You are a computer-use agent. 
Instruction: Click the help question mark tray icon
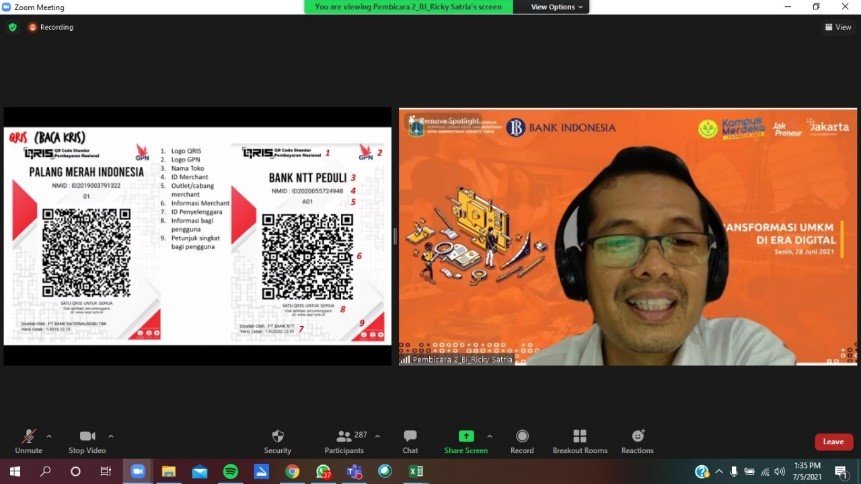[x=702, y=471]
